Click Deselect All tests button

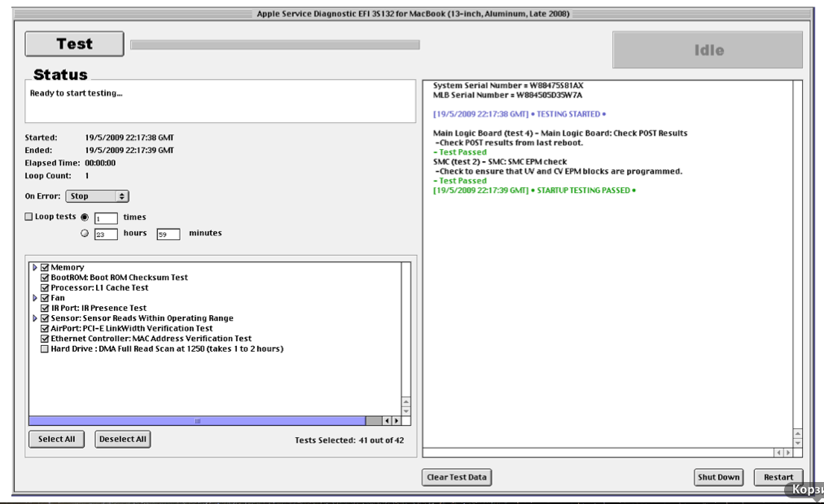tap(122, 440)
